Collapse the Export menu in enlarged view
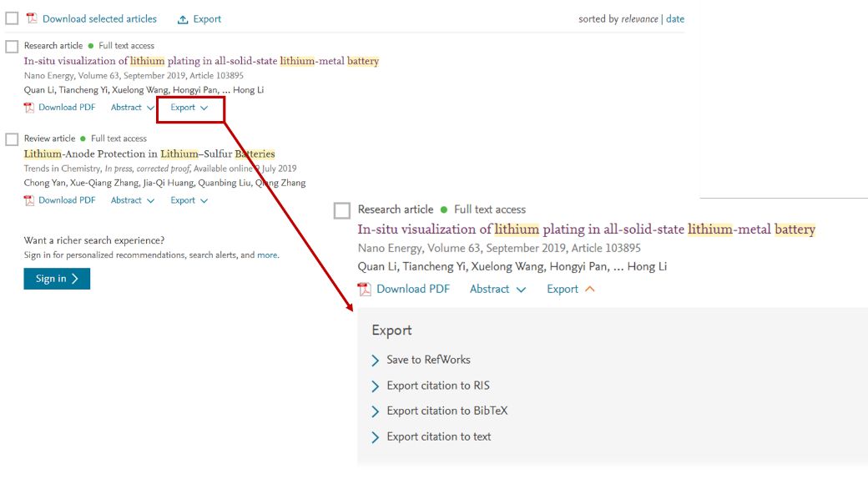This screenshot has height=479, width=868. [571, 289]
